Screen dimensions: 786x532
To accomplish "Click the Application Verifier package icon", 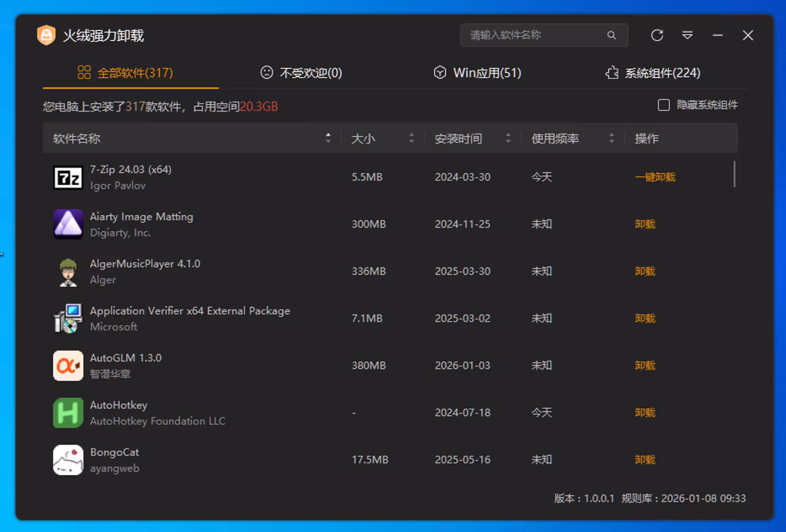I will point(68,319).
